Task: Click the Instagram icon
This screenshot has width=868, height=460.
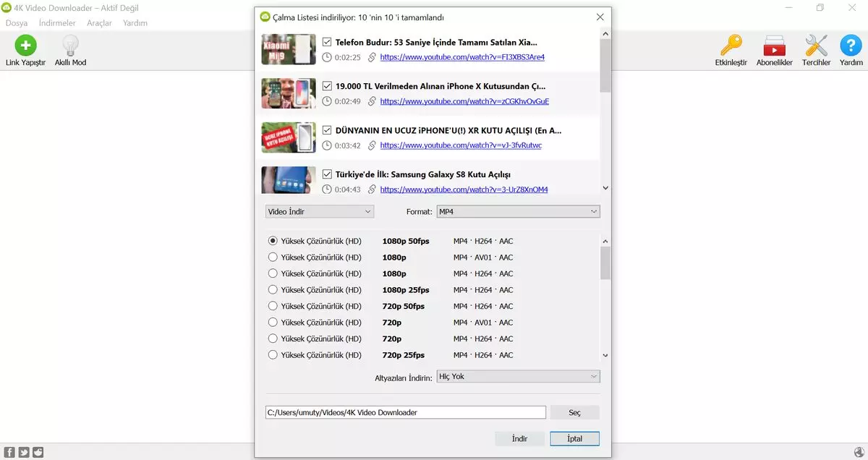Action: [x=38, y=452]
